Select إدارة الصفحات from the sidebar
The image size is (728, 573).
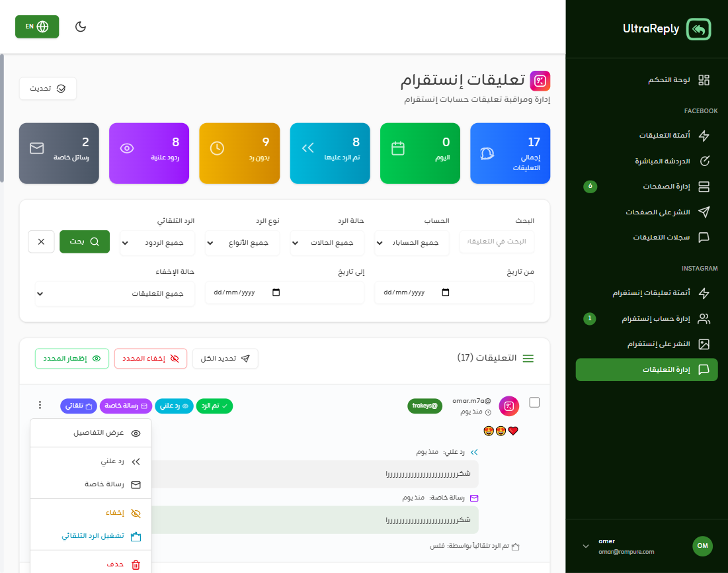tap(661, 186)
